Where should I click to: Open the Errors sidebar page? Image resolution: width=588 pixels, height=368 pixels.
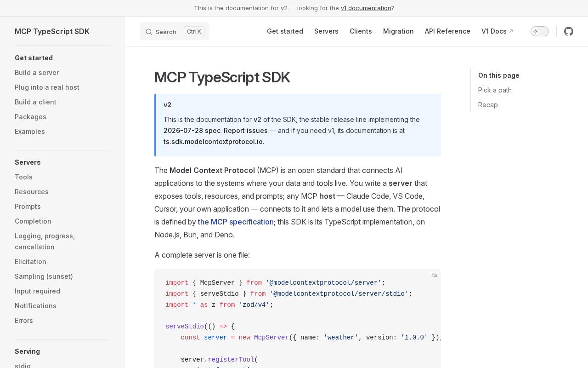click(x=24, y=321)
